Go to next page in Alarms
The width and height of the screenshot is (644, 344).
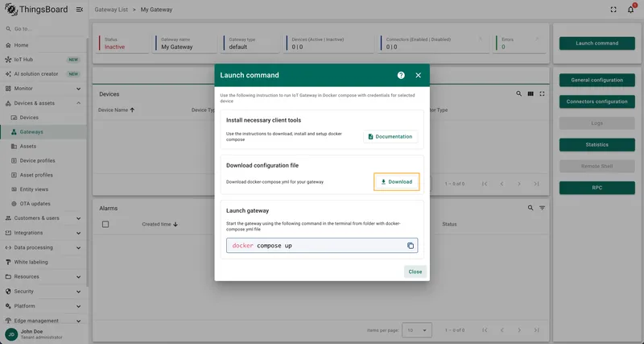[x=519, y=330]
